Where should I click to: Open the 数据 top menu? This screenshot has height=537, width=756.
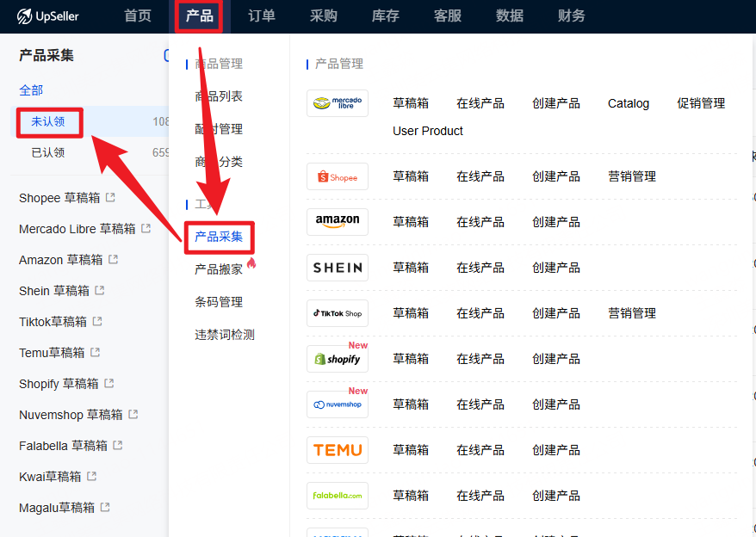click(510, 15)
